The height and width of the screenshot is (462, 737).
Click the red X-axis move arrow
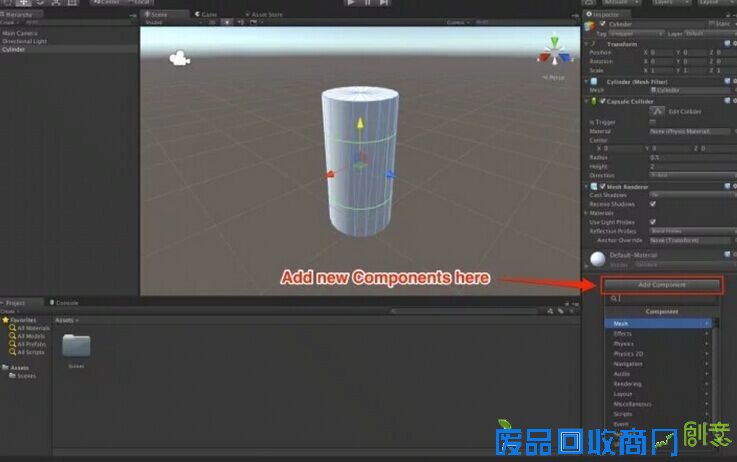pos(330,174)
